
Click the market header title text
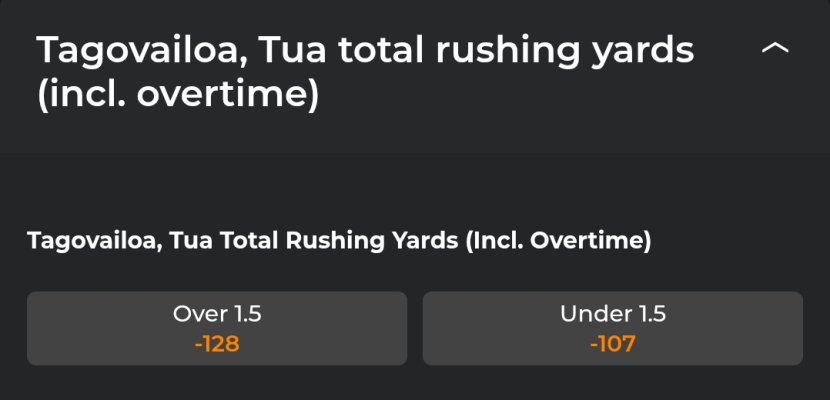(365, 72)
